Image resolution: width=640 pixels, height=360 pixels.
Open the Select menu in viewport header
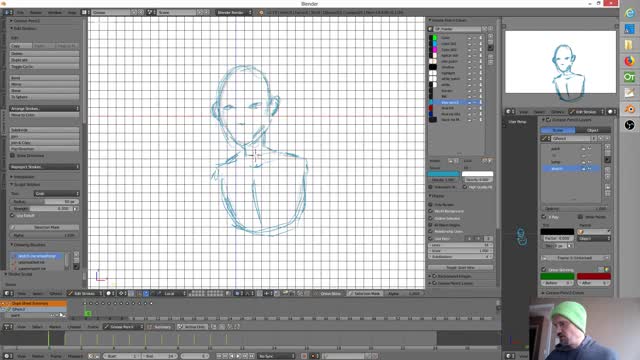coord(37,293)
